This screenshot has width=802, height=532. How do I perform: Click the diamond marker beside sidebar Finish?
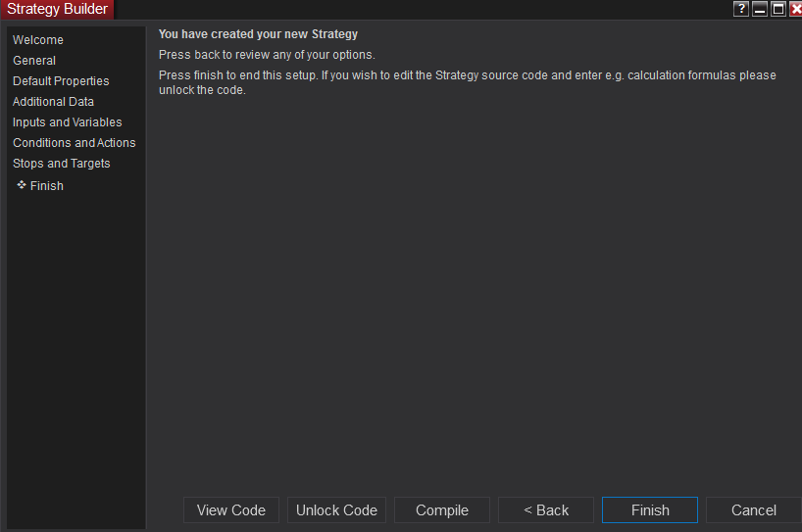22,185
